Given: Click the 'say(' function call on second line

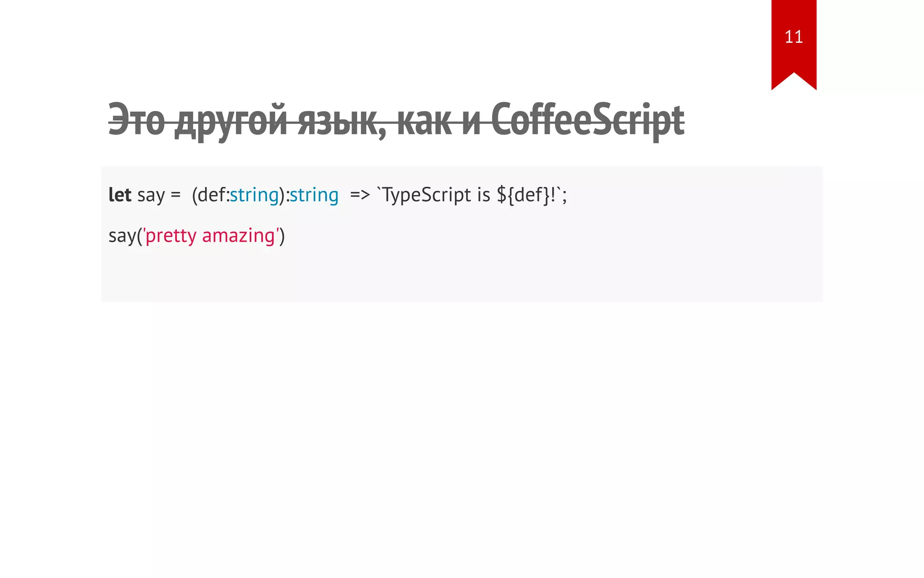Looking at the screenshot, I should point(125,236).
